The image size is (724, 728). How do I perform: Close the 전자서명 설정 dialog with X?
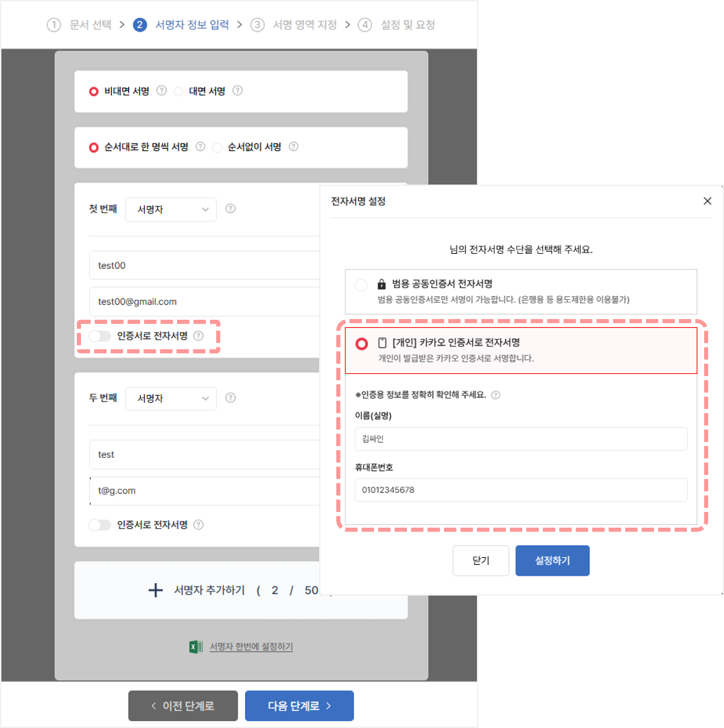coord(708,201)
